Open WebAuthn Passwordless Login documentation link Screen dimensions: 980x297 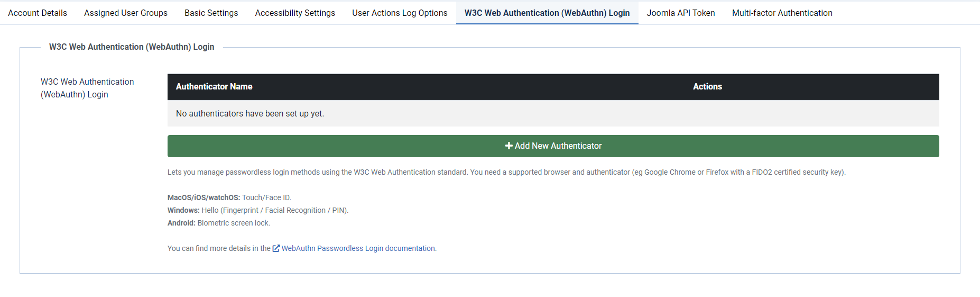pyautogui.click(x=358, y=248)
